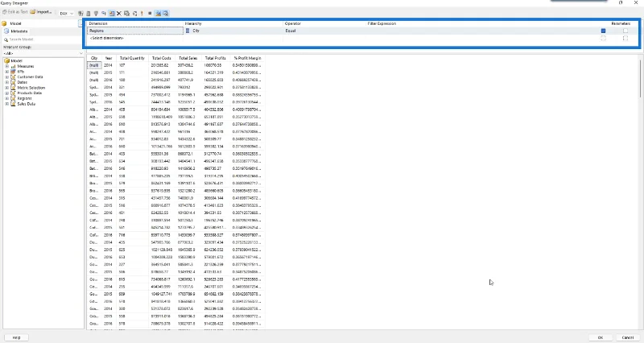
Task: Expand the Customer Data tree node
Action: (6, 76)
